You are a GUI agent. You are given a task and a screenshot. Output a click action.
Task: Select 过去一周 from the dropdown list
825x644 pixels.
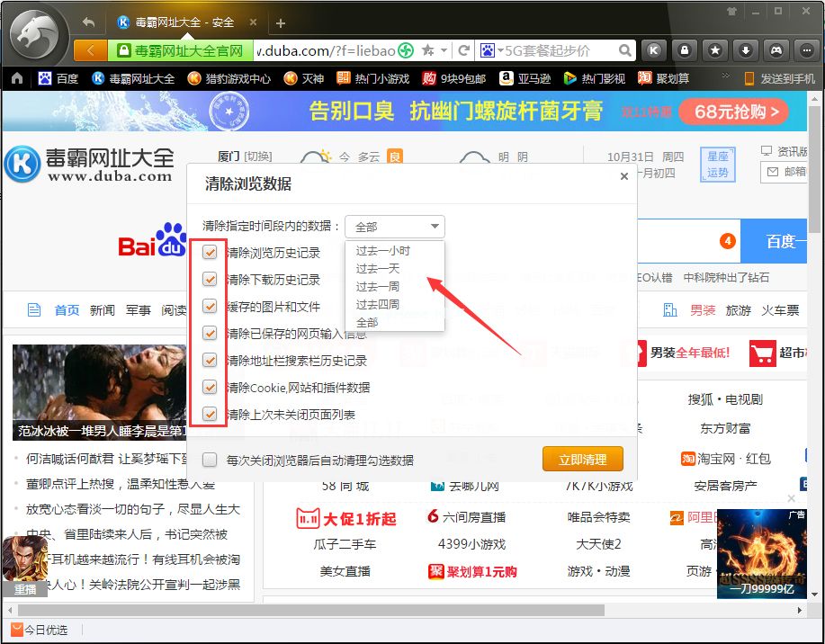click(376, 286)
